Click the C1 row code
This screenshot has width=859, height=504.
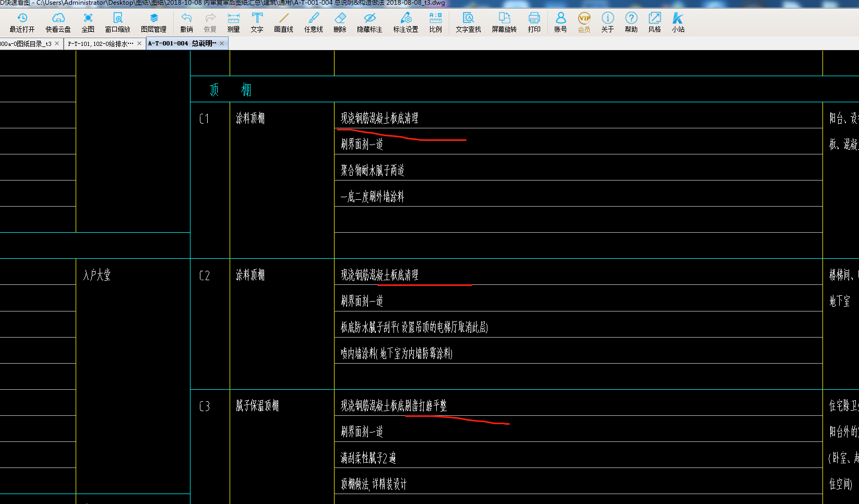click(204, 119)
